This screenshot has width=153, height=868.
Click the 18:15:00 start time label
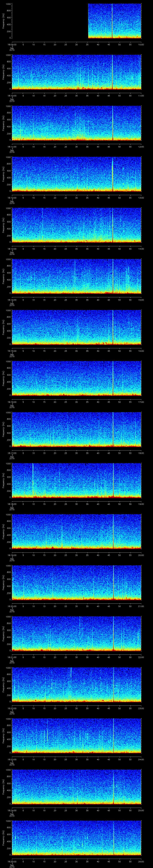click(12, 351)
